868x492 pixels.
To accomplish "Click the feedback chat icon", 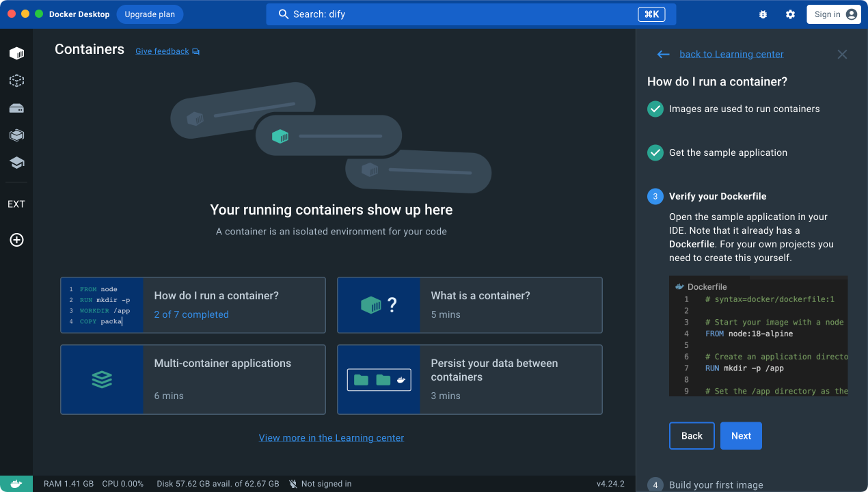I will [196, 51].
